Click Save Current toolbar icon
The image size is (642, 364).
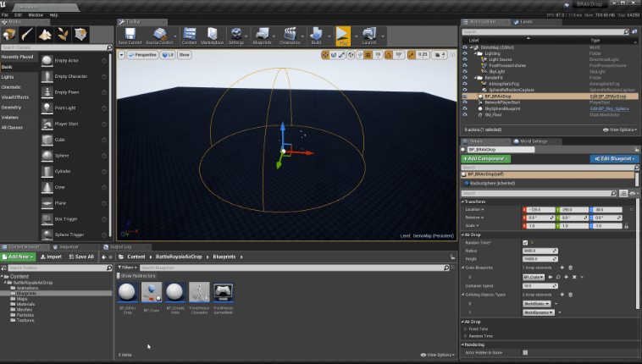pyautogui.click(x=130, y=36)
